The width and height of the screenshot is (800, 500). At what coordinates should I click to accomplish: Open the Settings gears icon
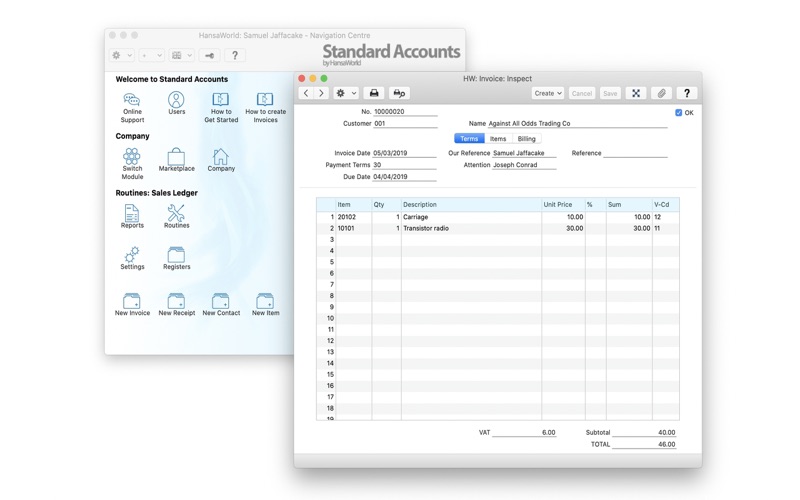[132, 258]
